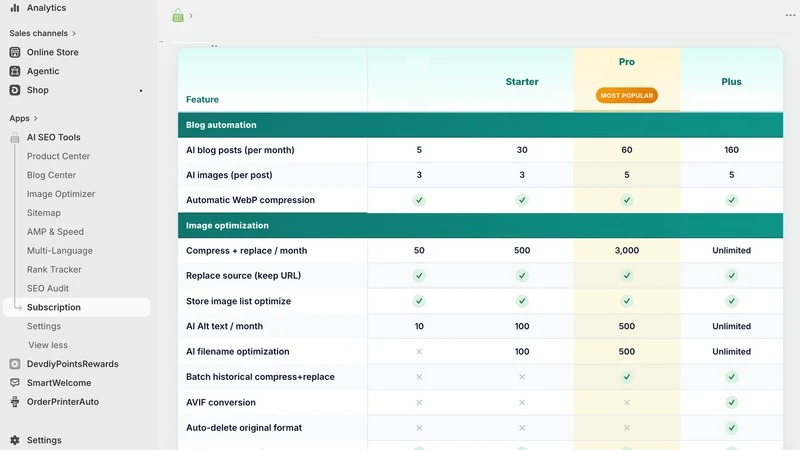
Task: Click Pro checkmark for Replace source (keep URL)
Action: pyautogui.click(x=627, y=276)
